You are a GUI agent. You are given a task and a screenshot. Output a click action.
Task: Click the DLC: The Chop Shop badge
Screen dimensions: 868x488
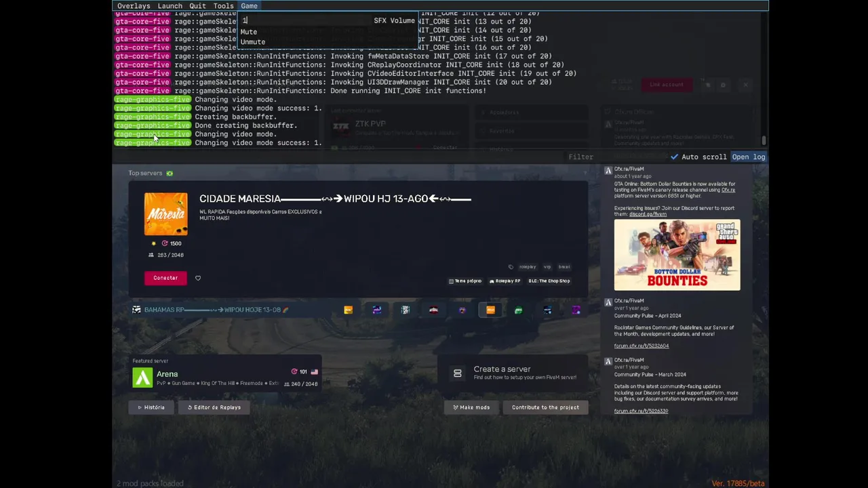click(549, 281)
